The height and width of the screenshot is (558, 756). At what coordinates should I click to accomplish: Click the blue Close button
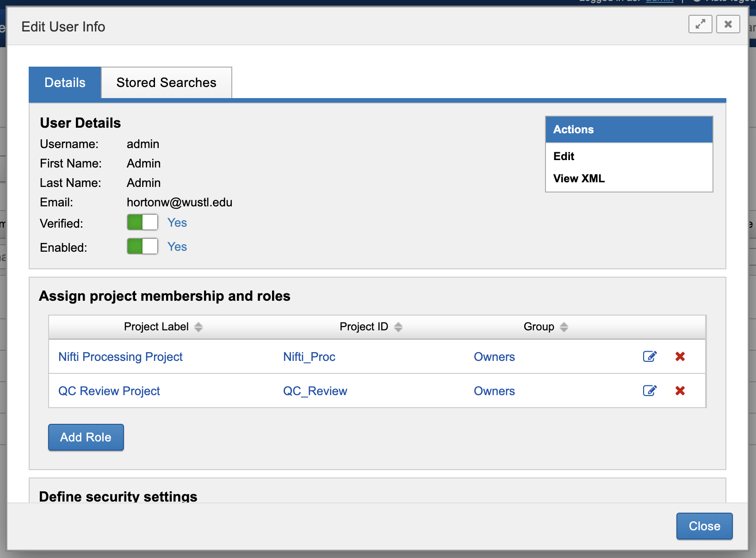tap(704, 526)
